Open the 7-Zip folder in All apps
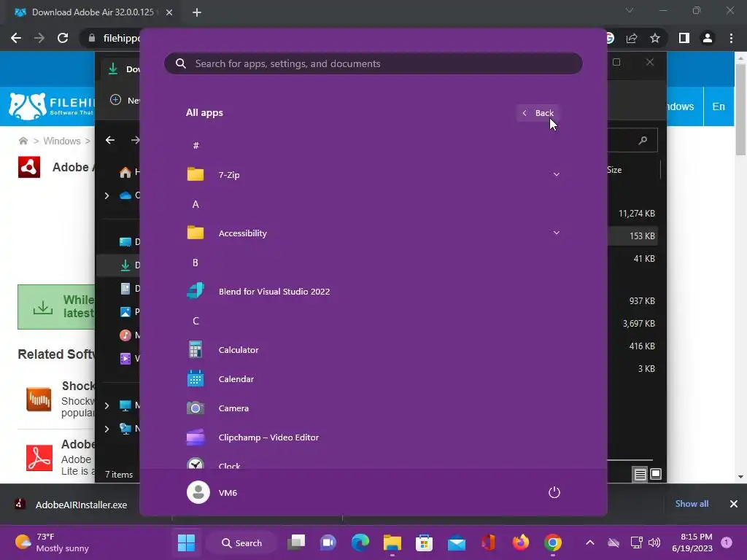The image size is (747, 560). (373, 175)
